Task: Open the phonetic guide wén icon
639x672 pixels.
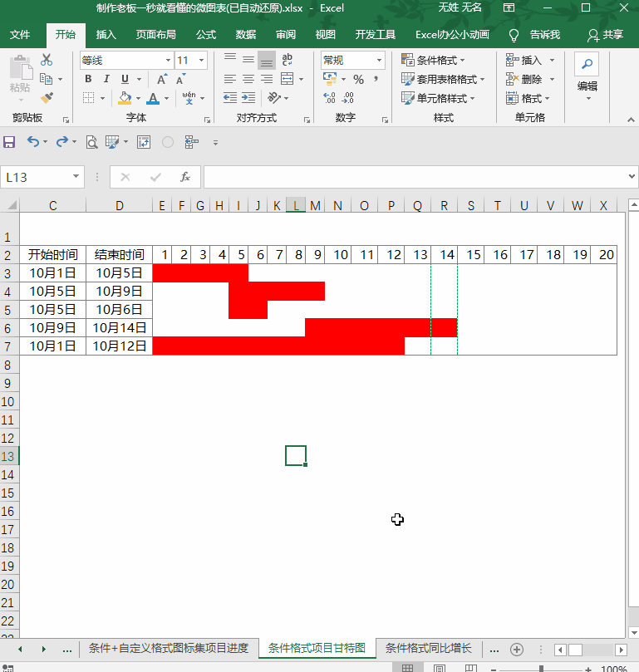Action: pyautogui.click(x=189, y=98)
